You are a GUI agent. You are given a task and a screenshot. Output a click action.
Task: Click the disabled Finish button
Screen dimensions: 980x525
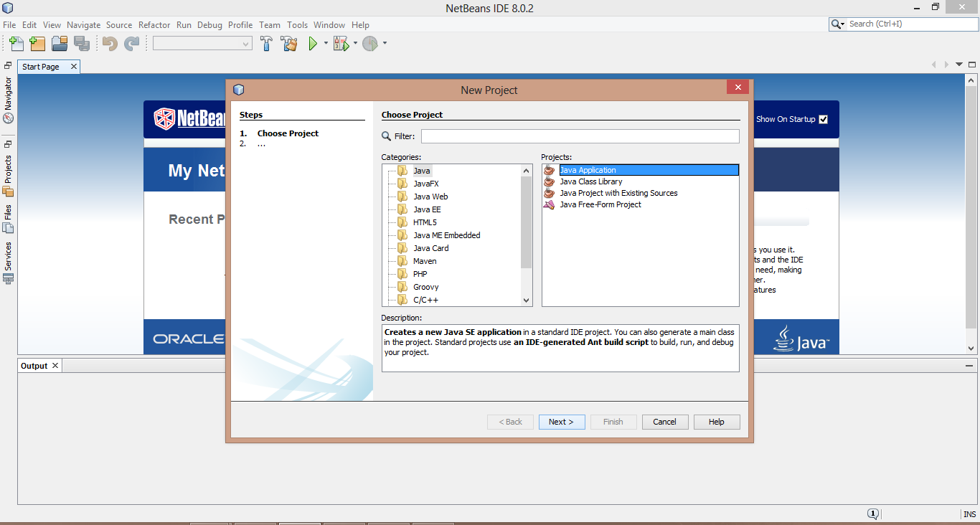[613, 422]
